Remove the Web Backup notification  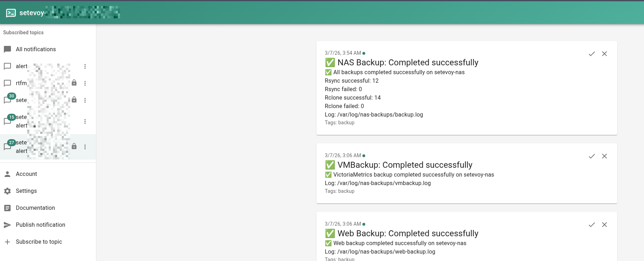point(604,225)
